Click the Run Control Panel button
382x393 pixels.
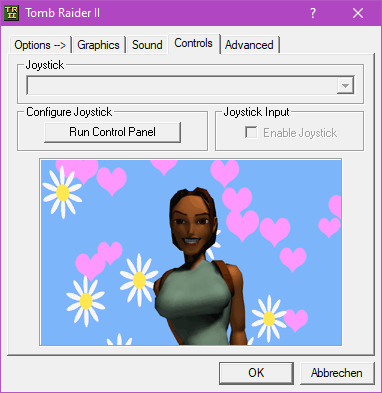click(x=112, y=132)
